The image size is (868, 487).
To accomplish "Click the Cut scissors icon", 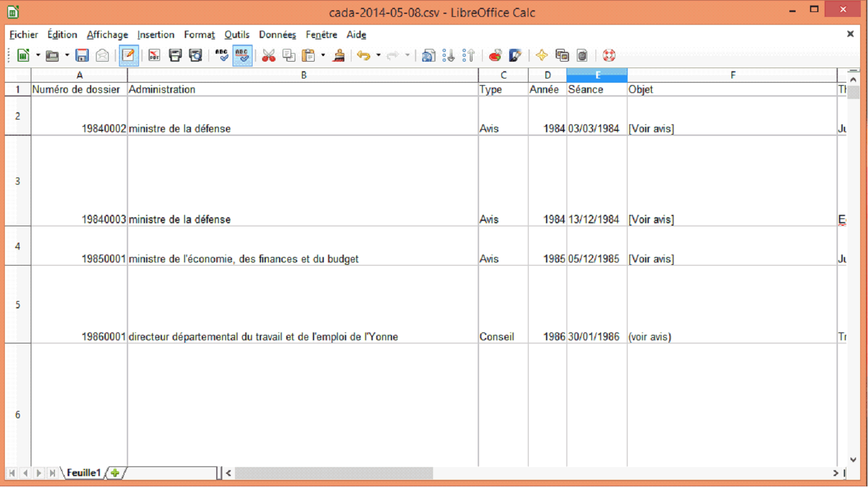I will pos(269,56).
